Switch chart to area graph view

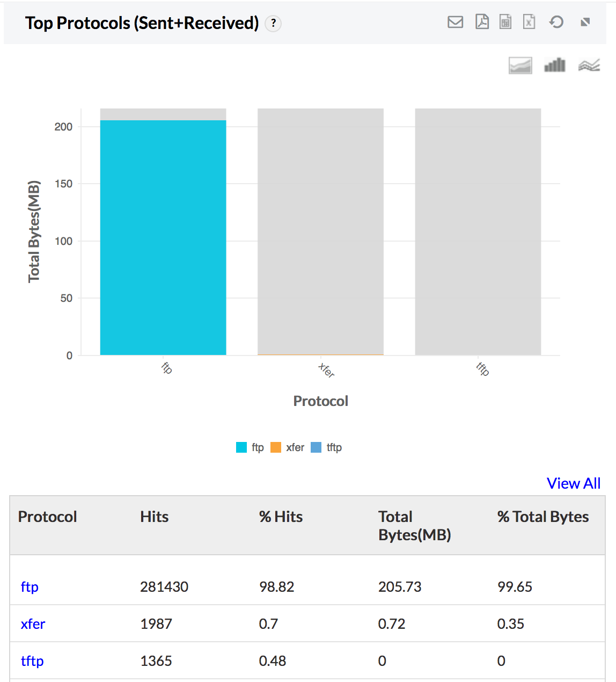click(x=520, y=66)
